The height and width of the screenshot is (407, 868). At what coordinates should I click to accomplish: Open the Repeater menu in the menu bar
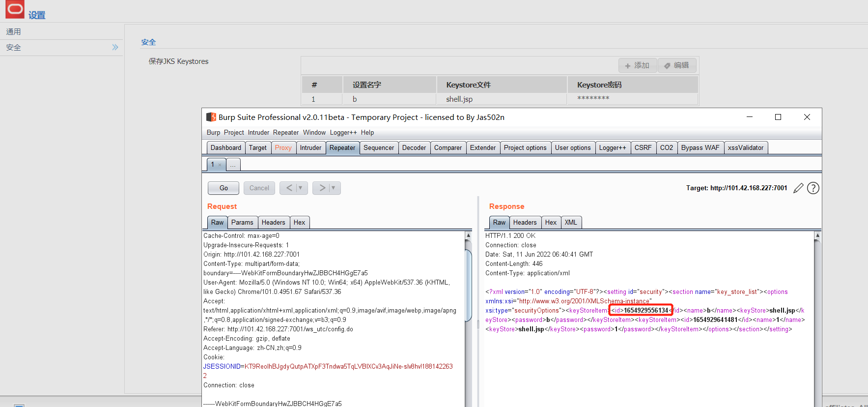[x=286, y=133]
